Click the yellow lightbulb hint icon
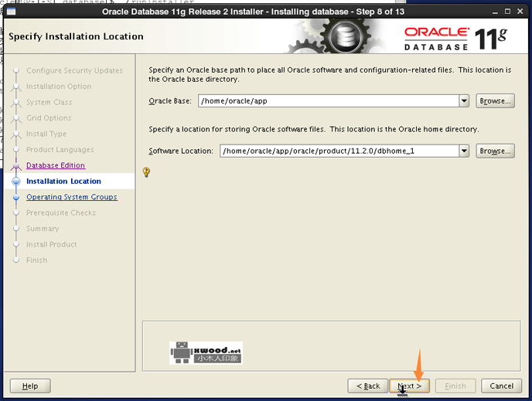Image resolution: width=532 pixels, height=401 pixels. pos(147,172)
